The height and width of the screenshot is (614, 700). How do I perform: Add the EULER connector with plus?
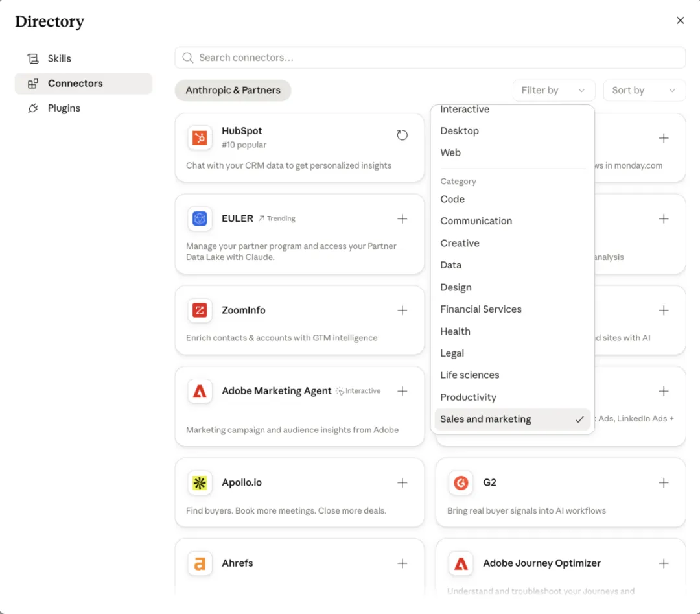tap(402, 218)
